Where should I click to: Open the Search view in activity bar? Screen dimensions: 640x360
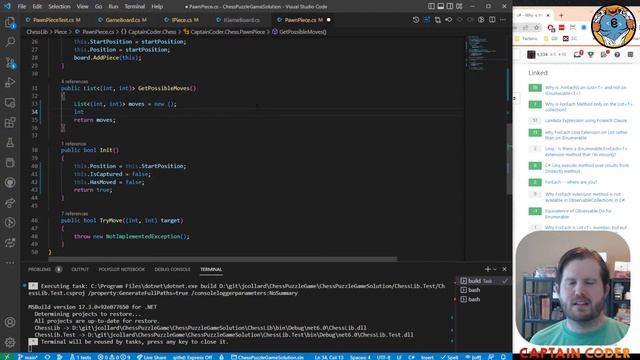pyautogui.click(x=10, y=42)
